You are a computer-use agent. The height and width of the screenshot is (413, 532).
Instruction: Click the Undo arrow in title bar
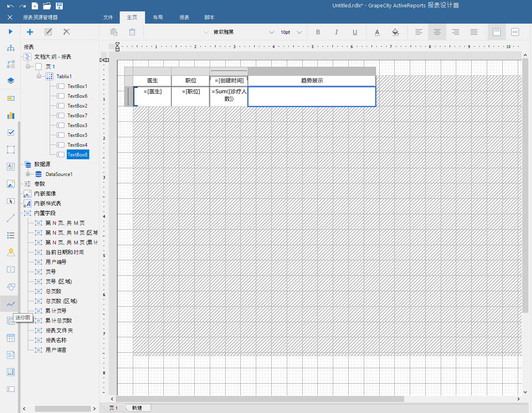tap(10, 6)
